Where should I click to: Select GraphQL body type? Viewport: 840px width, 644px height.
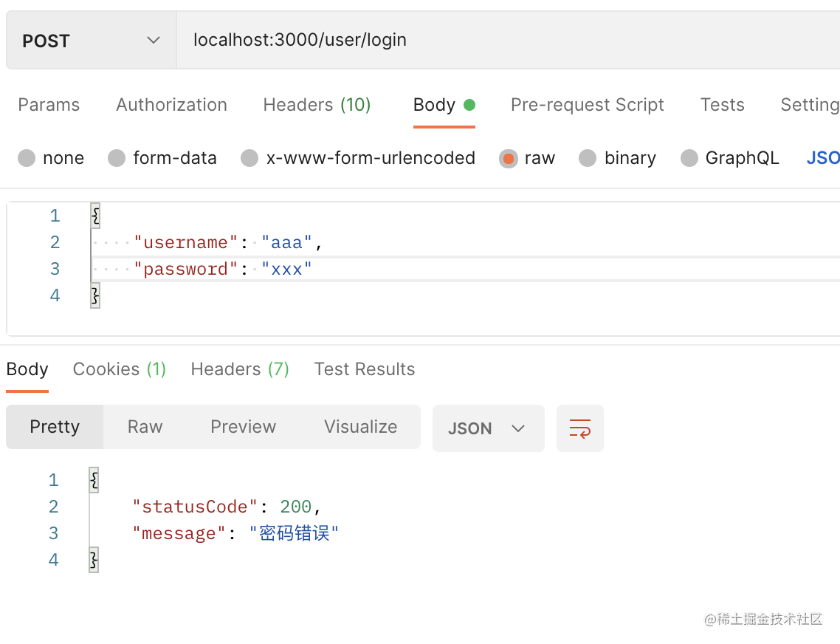click(689, 158)
